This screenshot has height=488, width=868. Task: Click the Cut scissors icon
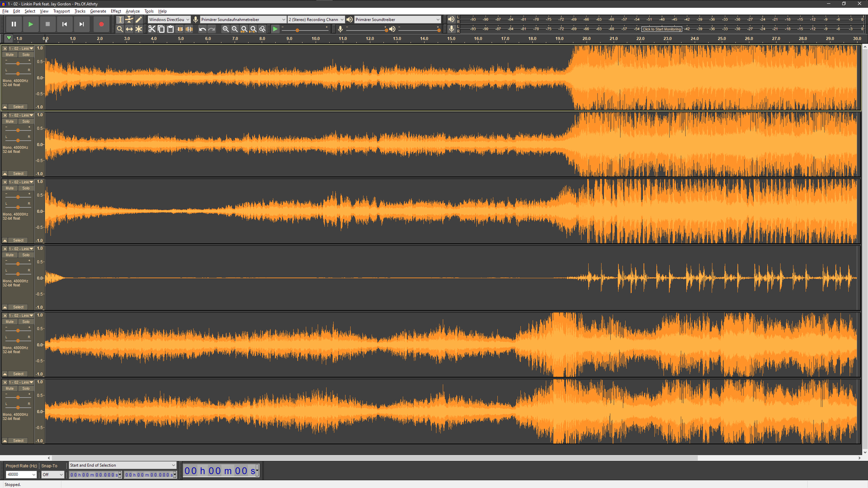[x=152, y=29]
